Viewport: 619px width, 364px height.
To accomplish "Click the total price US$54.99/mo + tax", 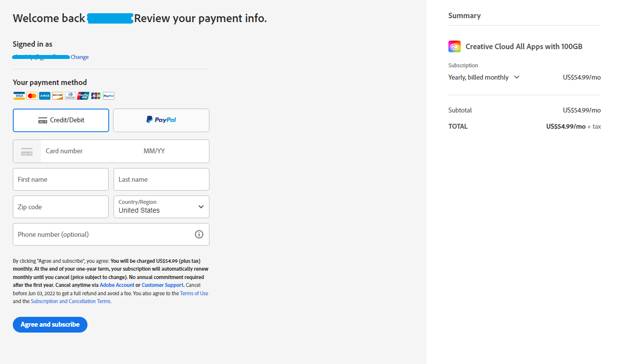I will 573,126.
